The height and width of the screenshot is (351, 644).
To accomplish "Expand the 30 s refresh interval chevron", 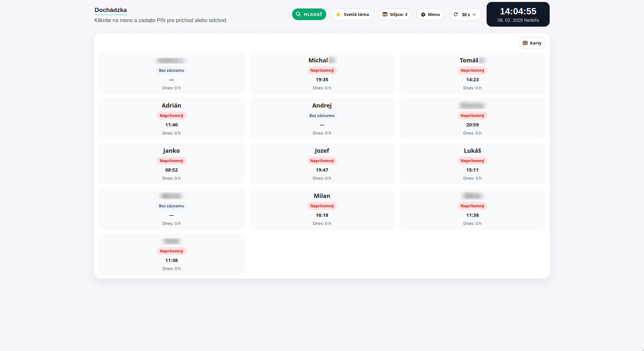I will coord(474,15).
